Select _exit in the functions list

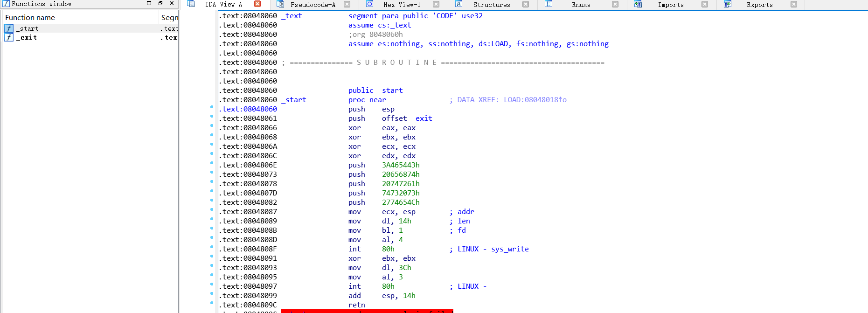point(90,37)
